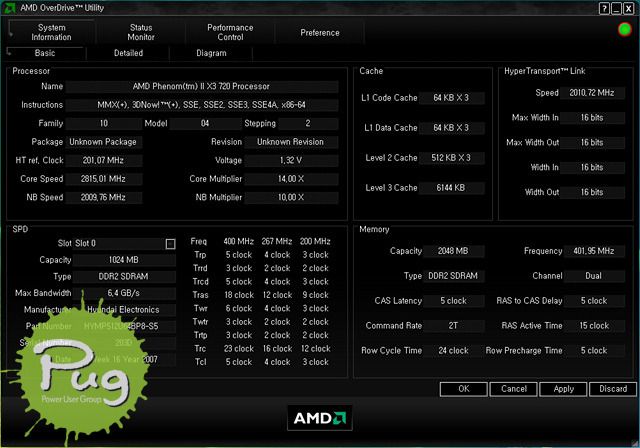Click Memory Channel Dual value
Image resolution: width=640 pixels, height=448 pixels.
point(594,276)
